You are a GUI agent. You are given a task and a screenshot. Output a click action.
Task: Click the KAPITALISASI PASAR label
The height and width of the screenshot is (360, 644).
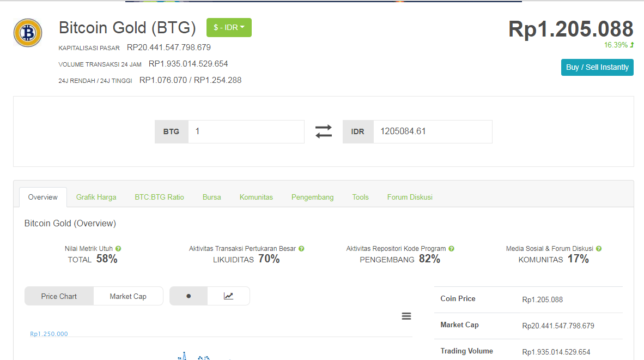(89, 48)
